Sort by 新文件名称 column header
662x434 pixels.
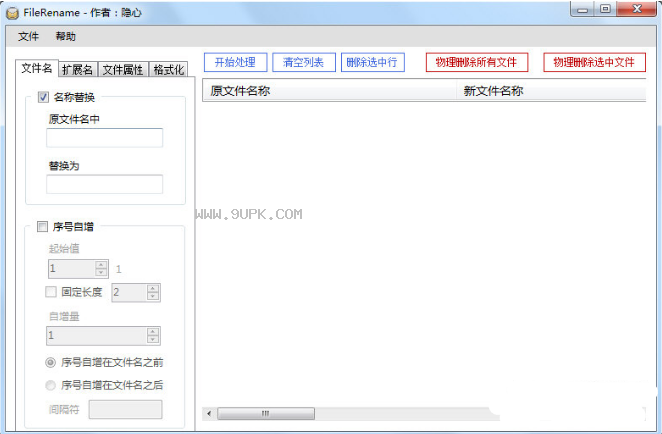tap(551, 91)
